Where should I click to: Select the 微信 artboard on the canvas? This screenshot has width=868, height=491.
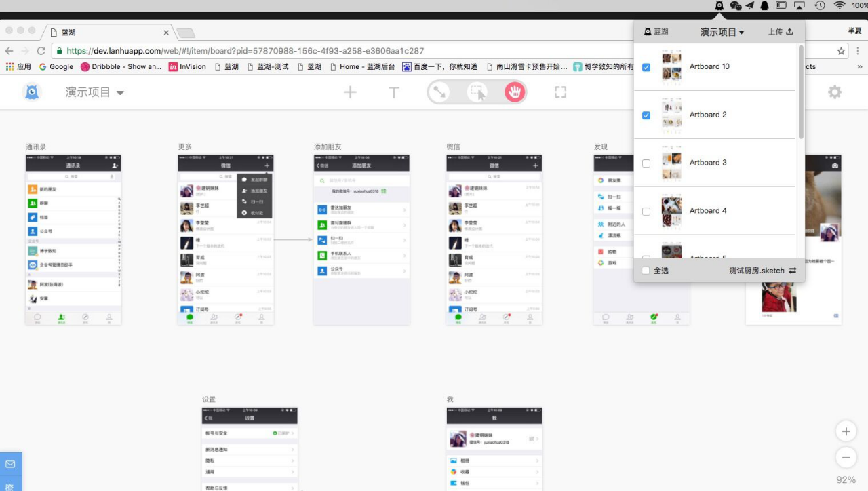[494, 239]
